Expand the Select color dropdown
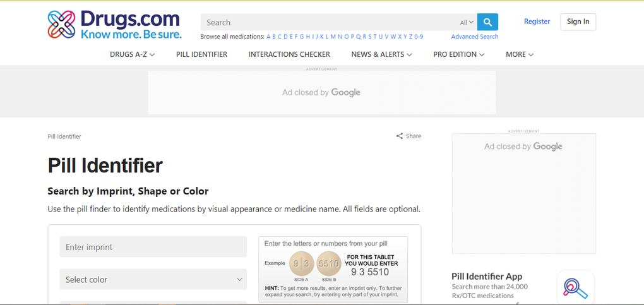Image resolution: width=644 pixels, height=305 pixels. click(153, 280)
